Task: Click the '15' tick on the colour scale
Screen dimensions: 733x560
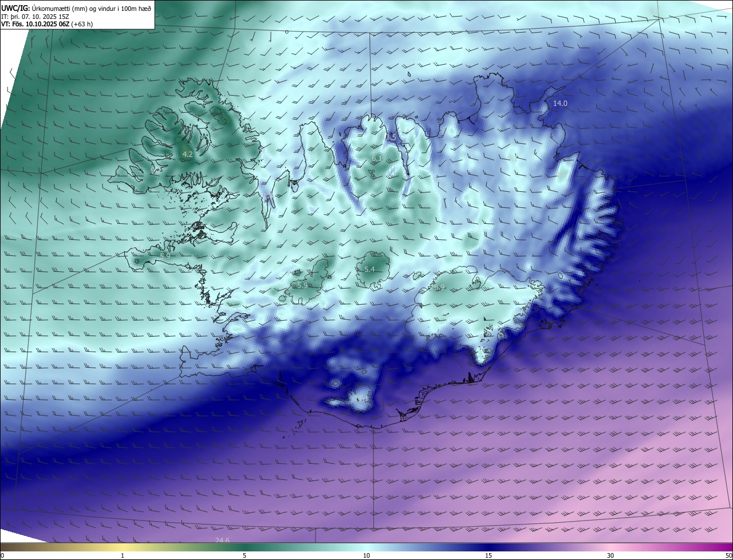Action: coord(488,555)
